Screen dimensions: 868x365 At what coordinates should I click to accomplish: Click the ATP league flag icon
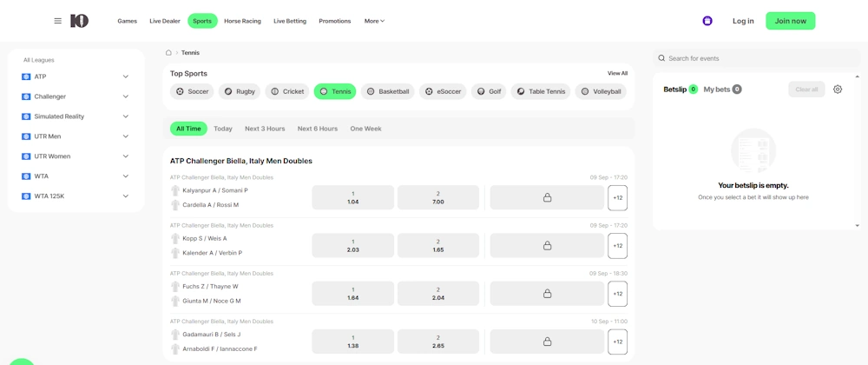[x=26, y=76]
